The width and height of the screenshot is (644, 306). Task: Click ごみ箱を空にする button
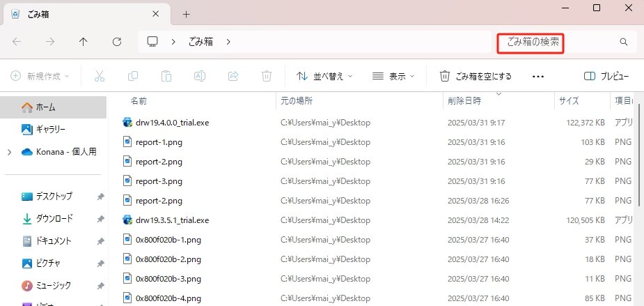coord(476,76)
